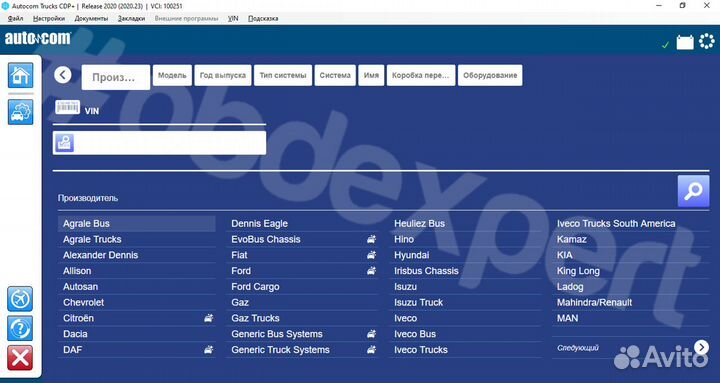Select Heuliez Bus manufacturer
This screenshot has height=383, width=720.
tap(466, 224)
